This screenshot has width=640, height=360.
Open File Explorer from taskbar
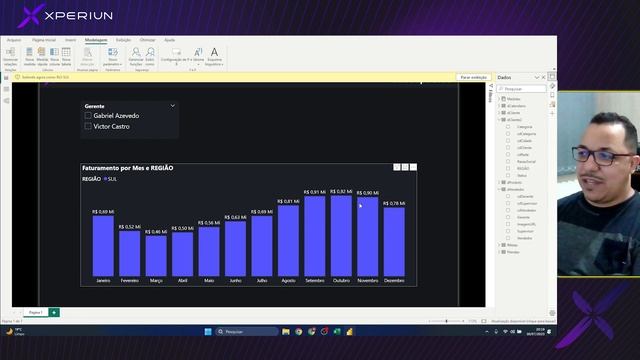click(286, 331)
